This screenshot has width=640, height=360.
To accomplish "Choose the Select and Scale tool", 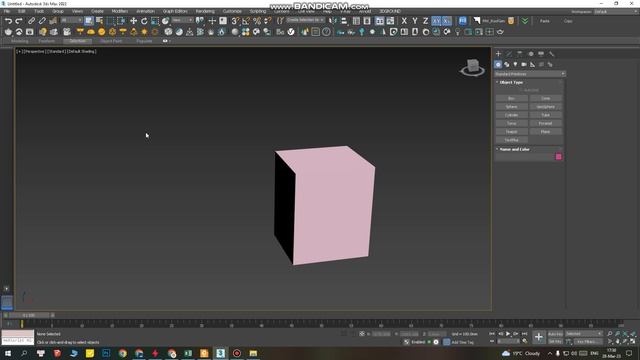I will [155, 21].
